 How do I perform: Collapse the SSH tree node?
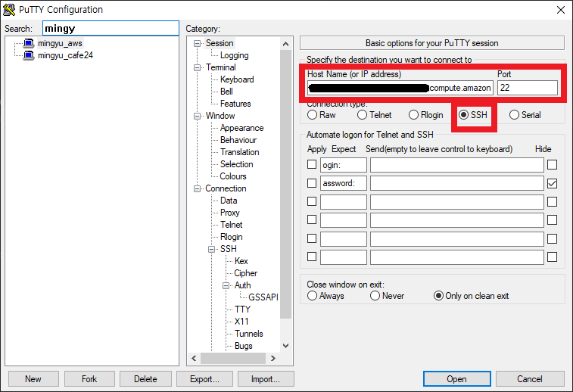[211, 250]
